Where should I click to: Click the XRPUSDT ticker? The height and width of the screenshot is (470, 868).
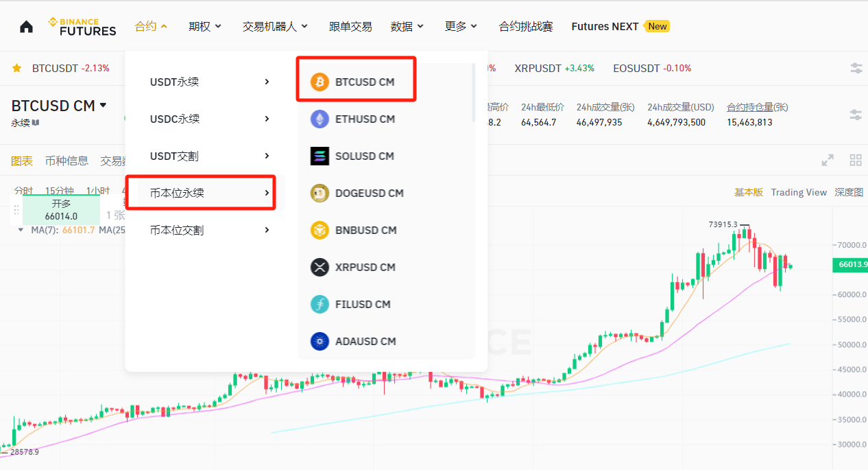(x=555, y=68)
